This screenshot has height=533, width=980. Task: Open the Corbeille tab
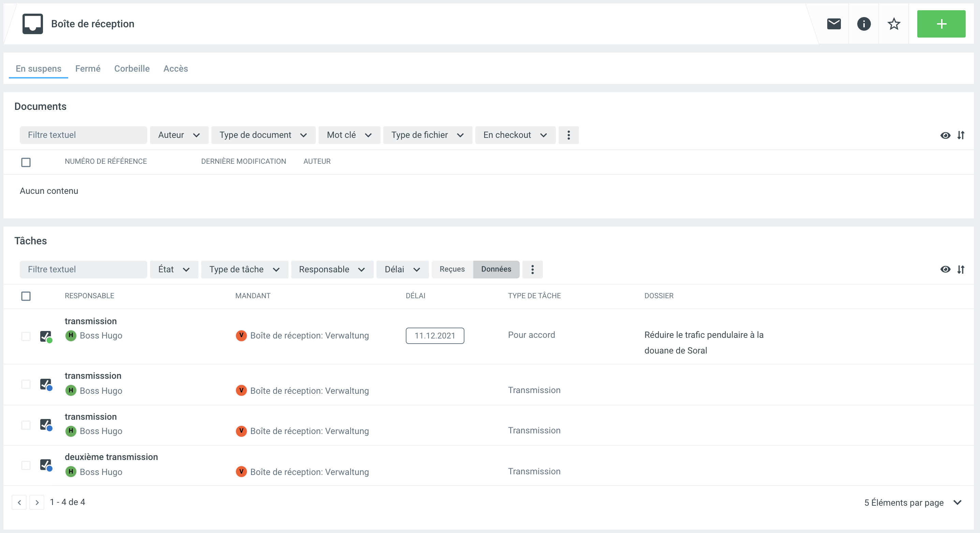(132, 69)
